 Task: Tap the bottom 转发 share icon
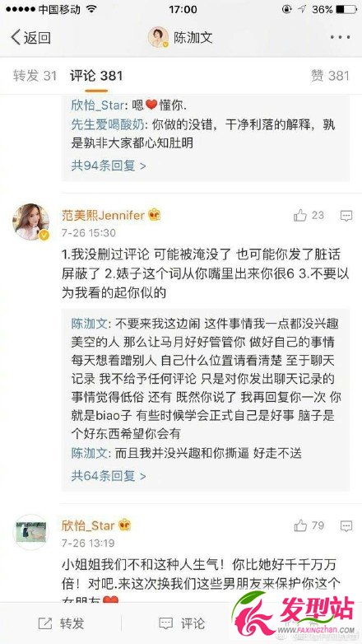[x=45, y=623]
